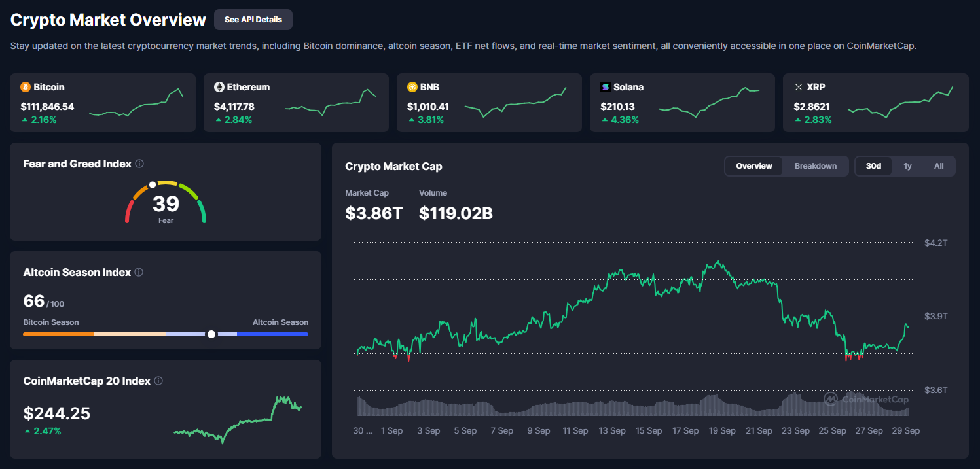Select the 30d time range
This screenshot has height=469, width=980.
pos(873,166)
